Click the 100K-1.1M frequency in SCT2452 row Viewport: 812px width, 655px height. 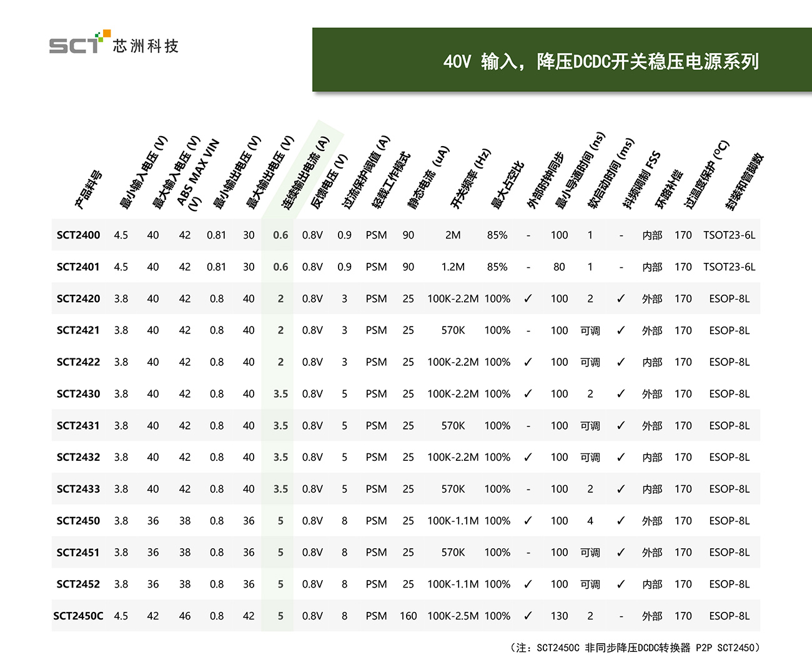coord(453,584)
